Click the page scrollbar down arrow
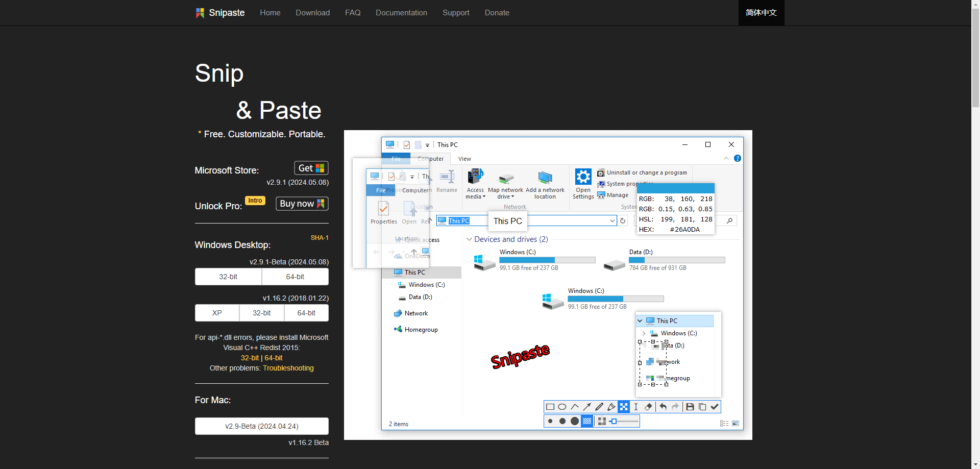980x469 pixels. (975, 465)
